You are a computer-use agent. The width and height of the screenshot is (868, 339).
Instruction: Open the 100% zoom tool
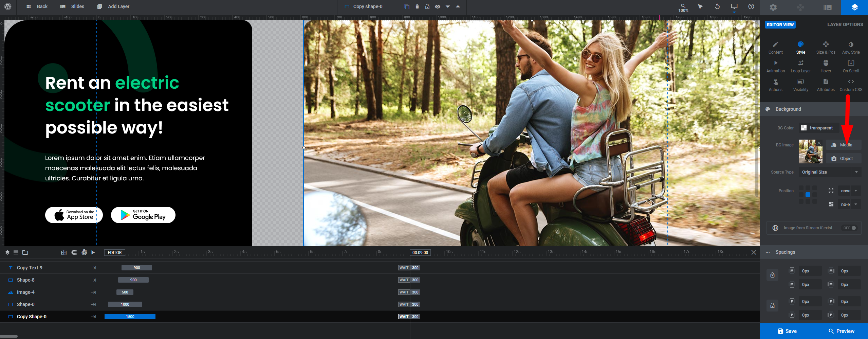point(683,8)
